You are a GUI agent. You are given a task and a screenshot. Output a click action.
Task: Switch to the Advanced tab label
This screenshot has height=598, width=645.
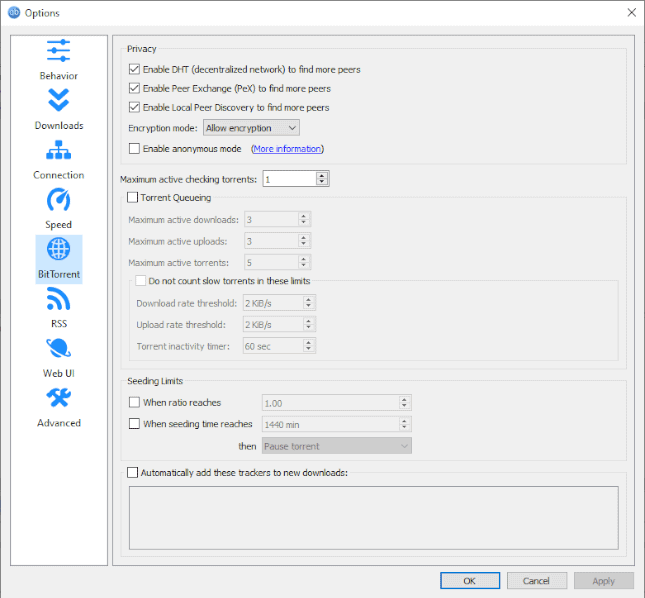[x=59, y=423]
